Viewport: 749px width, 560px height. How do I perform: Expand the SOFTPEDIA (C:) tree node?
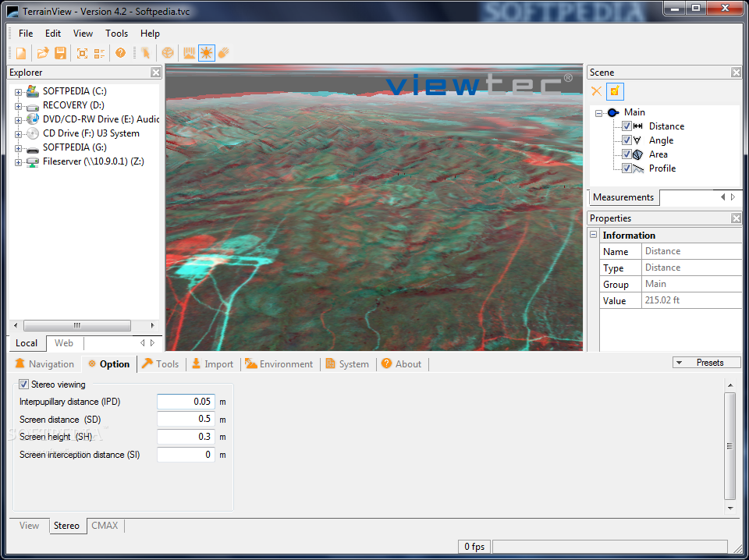(18, 92)
